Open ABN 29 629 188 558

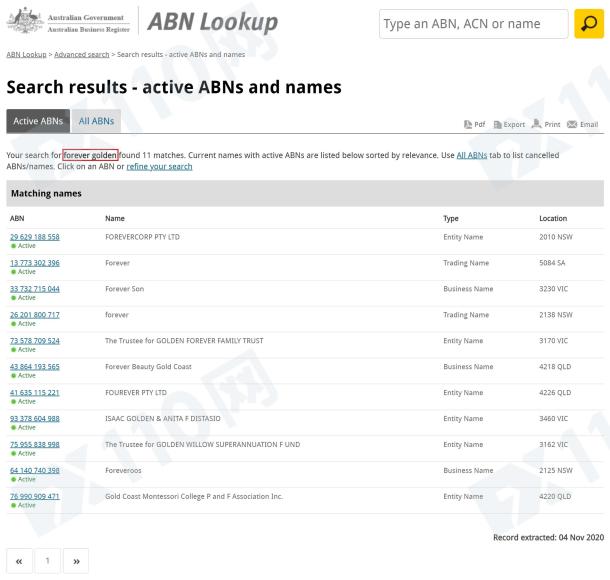(x=35, y=237)
